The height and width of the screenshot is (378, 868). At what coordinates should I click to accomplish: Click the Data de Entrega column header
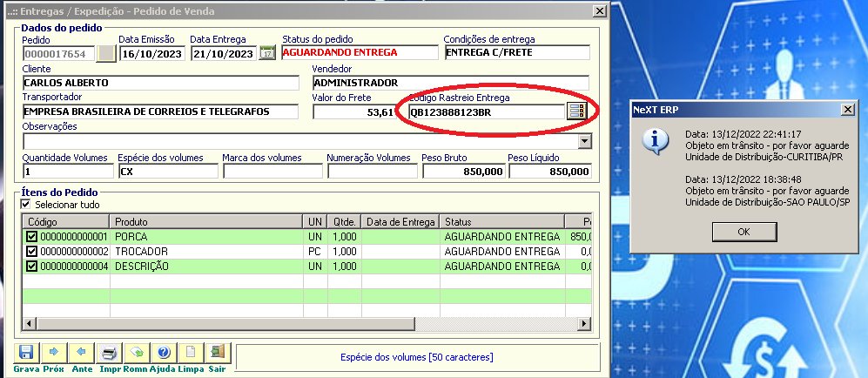400,222
